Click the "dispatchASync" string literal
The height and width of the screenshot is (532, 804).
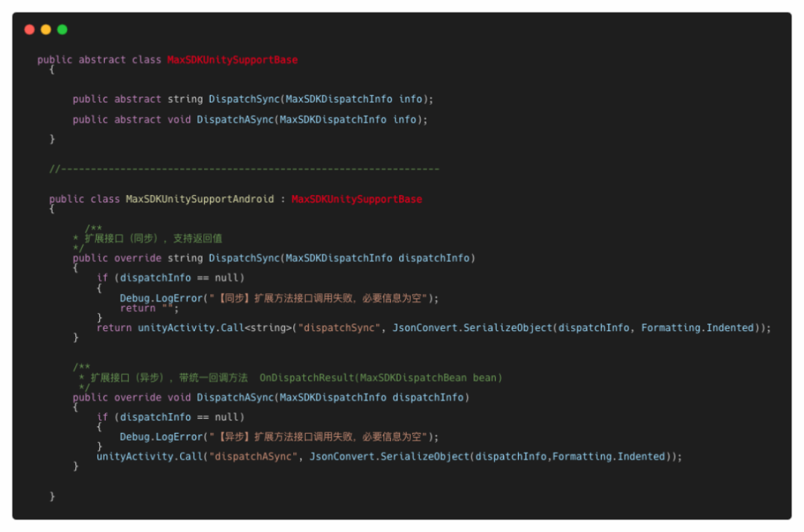(x=253, y=456)
